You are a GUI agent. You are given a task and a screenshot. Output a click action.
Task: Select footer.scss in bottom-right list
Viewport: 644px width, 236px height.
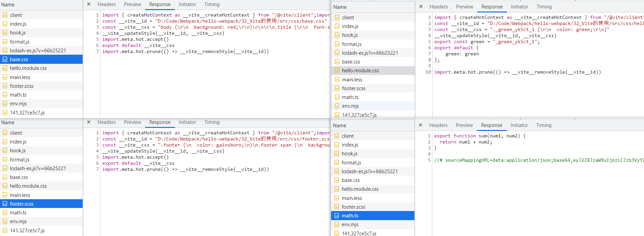pos(373,207)
